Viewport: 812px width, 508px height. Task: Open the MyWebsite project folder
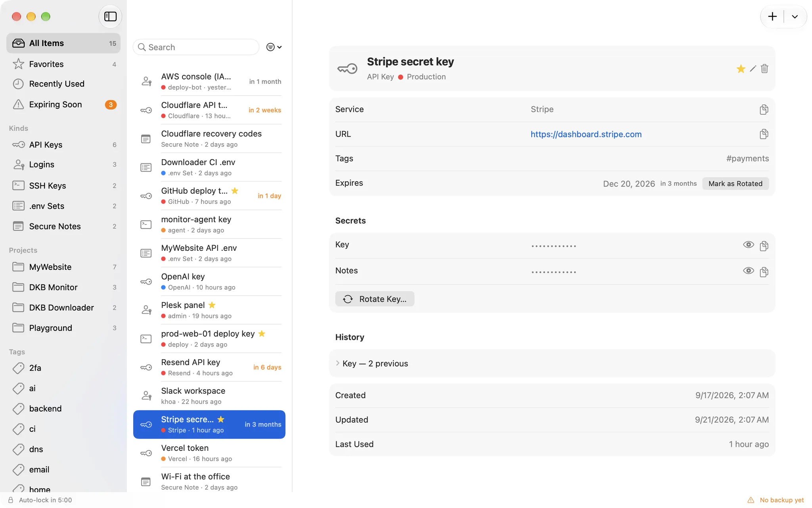click(63, 267)
